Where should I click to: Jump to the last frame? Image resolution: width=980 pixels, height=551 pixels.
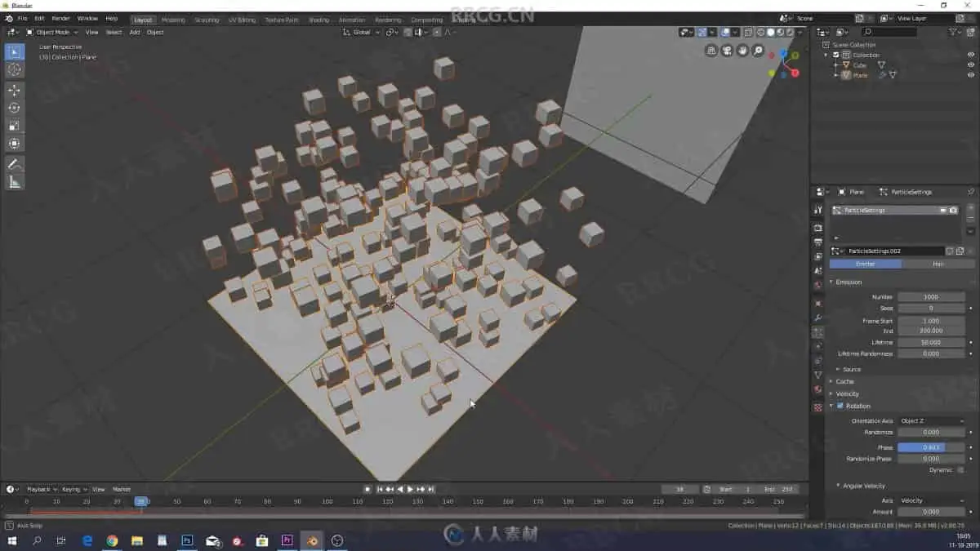(x=431, y=489)
